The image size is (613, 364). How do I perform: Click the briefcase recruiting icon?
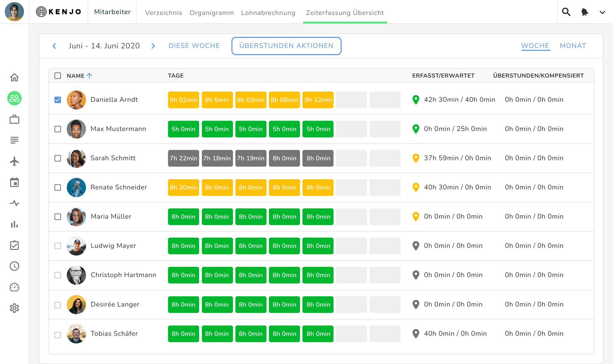[x=14, y=119]
